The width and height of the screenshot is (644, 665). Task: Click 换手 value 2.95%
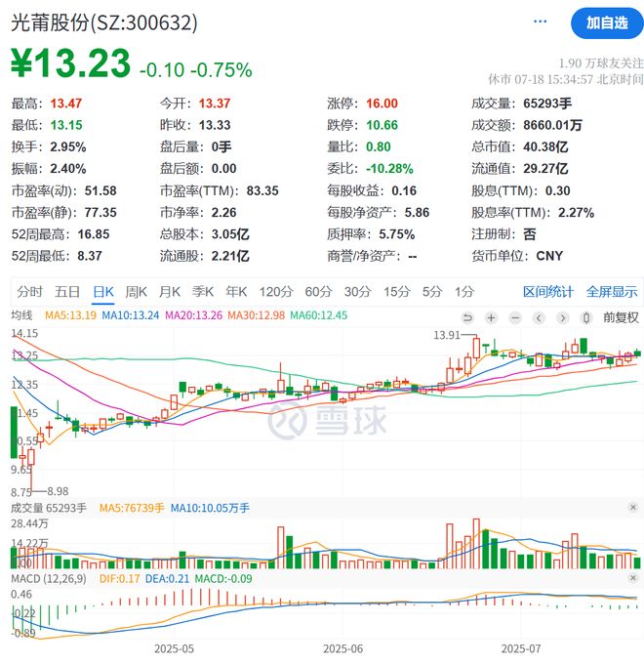(68, 147)
